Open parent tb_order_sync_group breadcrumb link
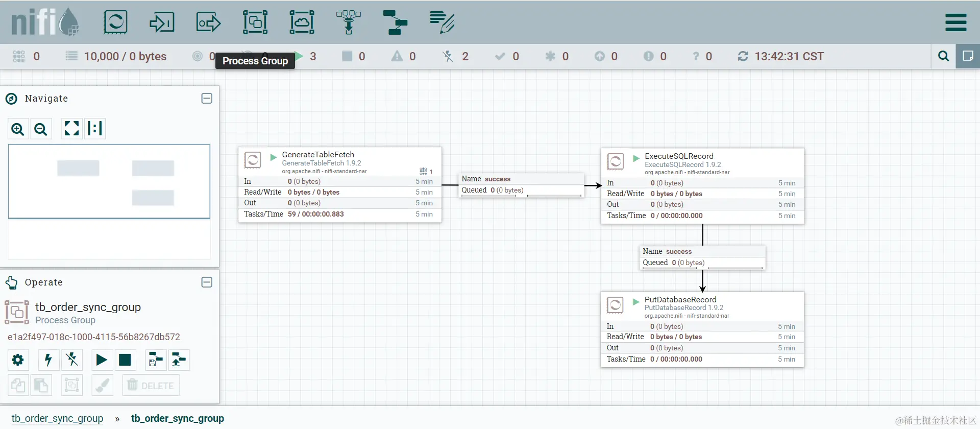980x429 pixels. 57,418
